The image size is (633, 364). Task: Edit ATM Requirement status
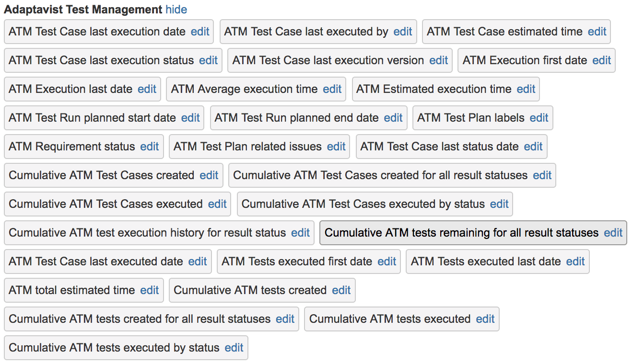point(150,147)
